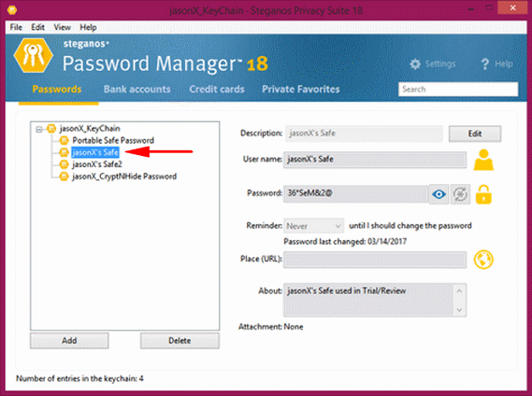The height and width of the screenshot is (396, 532).
Task: Copy user name with the person icon
Action: tap(483, 160)
